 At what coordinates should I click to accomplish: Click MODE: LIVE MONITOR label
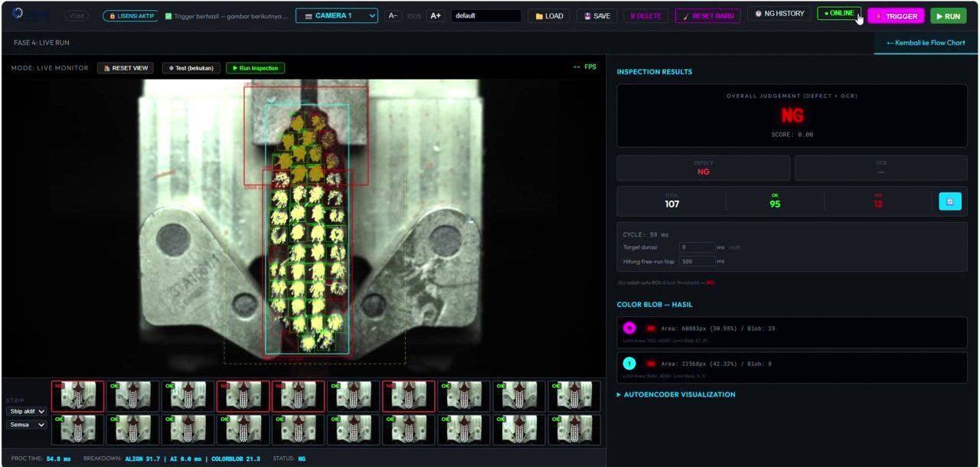[x=49, y=68]
